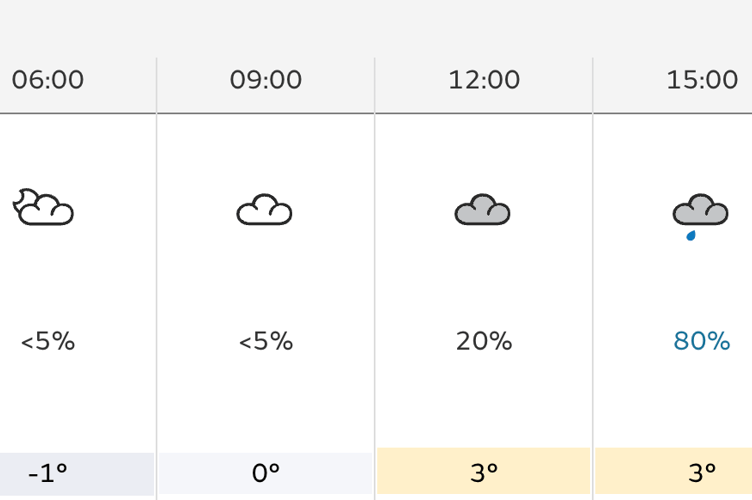The image size is (752, 500).
Task: Click the moon crescent behind the 06:00 cloud
Action: [x=23, y=198]
